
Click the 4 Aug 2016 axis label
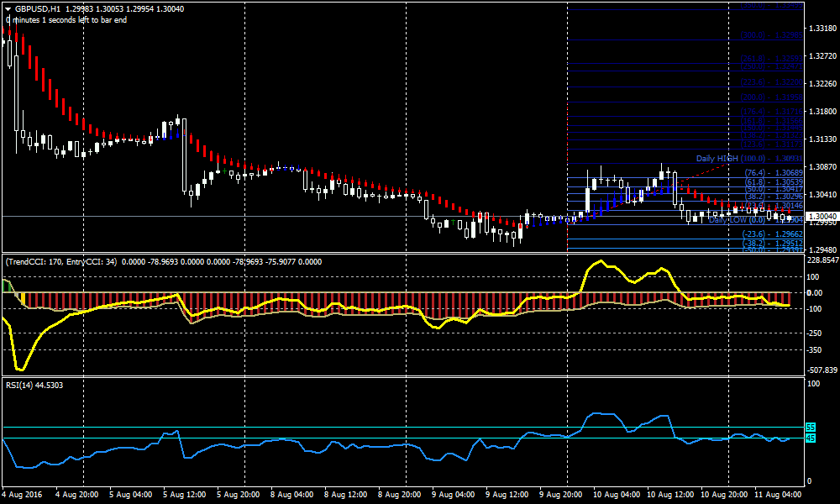(24, 493)
